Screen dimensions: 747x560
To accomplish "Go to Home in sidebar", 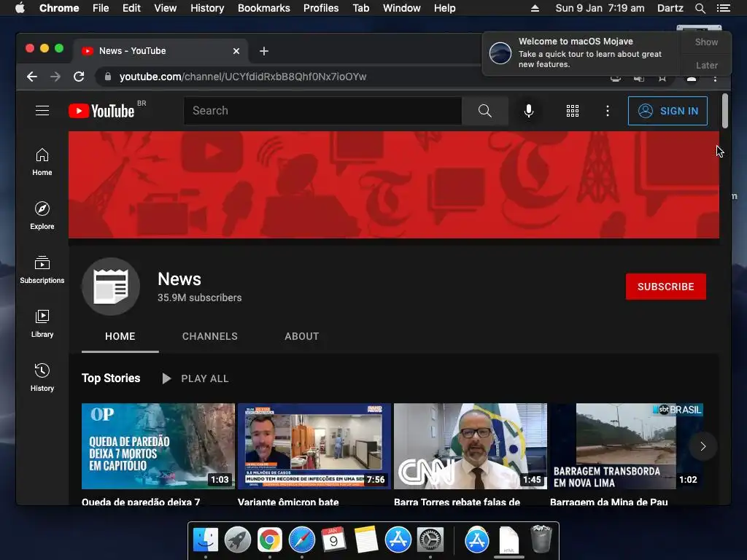I will (42, 162).
